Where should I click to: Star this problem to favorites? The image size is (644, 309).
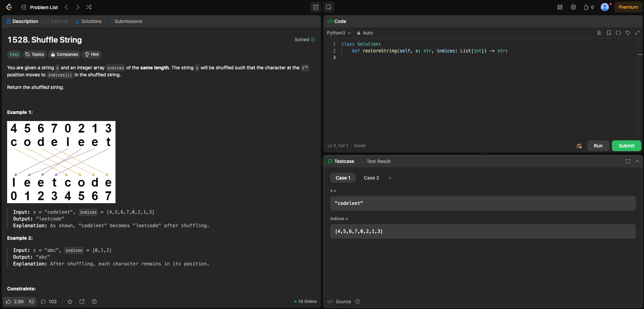[x=70, y=302]
